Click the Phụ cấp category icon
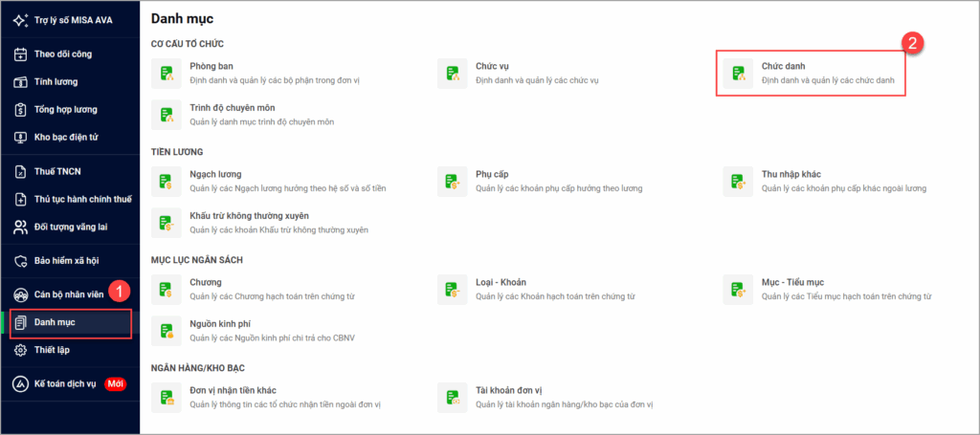This screenshot has height=435, width=980. tap(452, 181)
